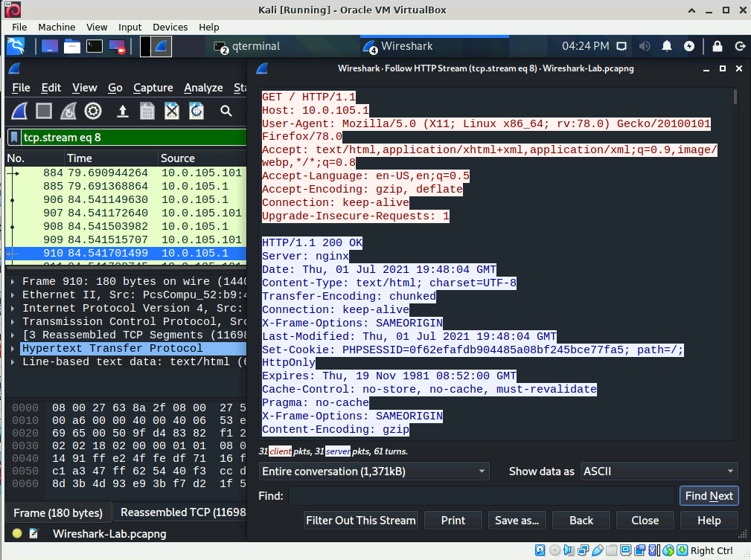This screenshot has height=560, width=751.
Task: Sort by the Source column header
Action: click(202, 158)
